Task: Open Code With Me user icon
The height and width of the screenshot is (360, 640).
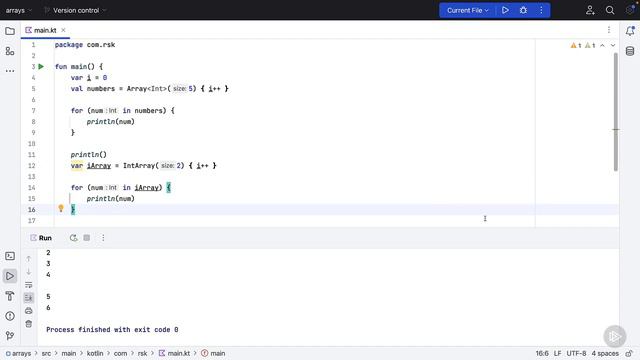Action: (x=590, y=10)
